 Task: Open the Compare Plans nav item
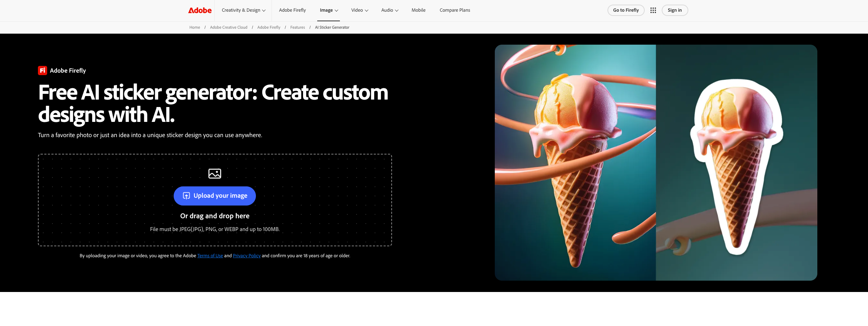tap(455, 10)
